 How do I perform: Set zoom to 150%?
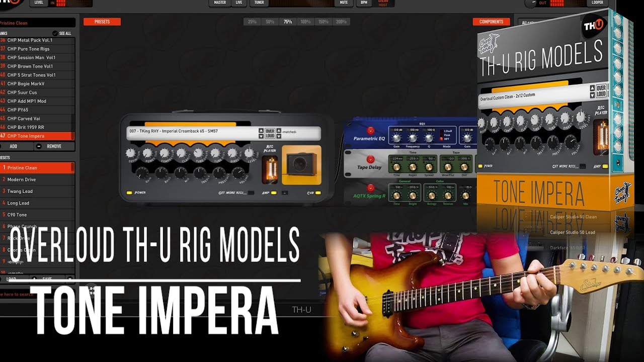(x=324, y=22)
